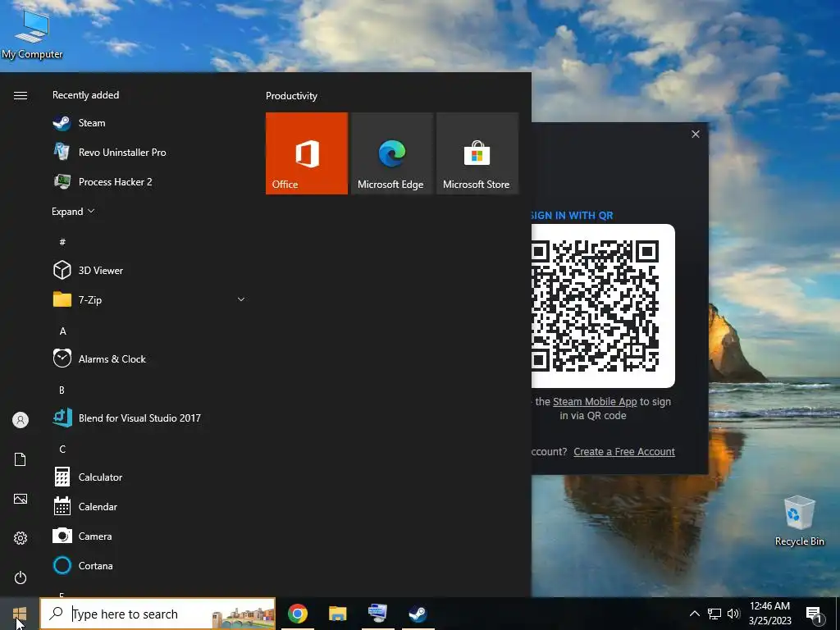Viewport: 840px width, 630px height.
Task: Click the Recently added heading
Action: [x=85, y=95]
